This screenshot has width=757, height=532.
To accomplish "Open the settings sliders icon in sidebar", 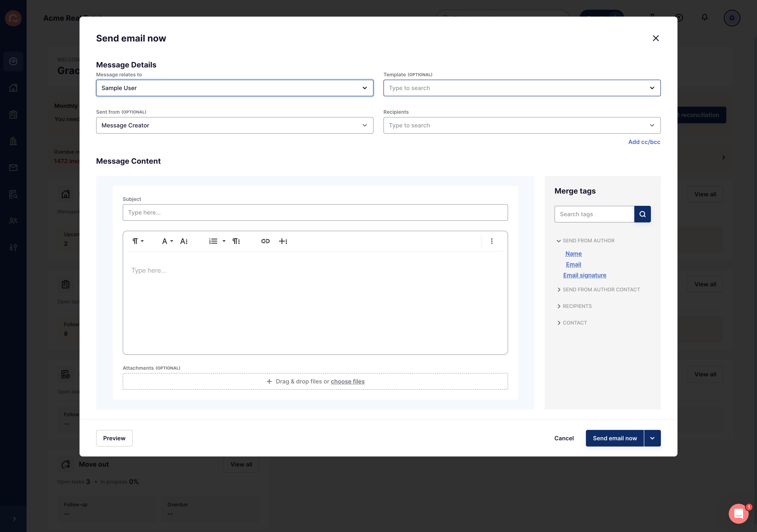I will tap(13, 247).
